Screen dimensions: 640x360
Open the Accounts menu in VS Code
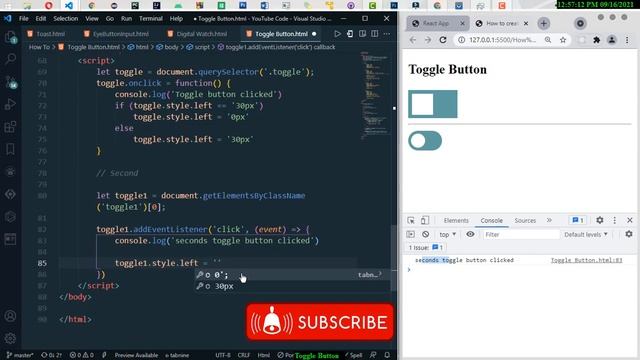pyautogui.click(x=10, y=316)
